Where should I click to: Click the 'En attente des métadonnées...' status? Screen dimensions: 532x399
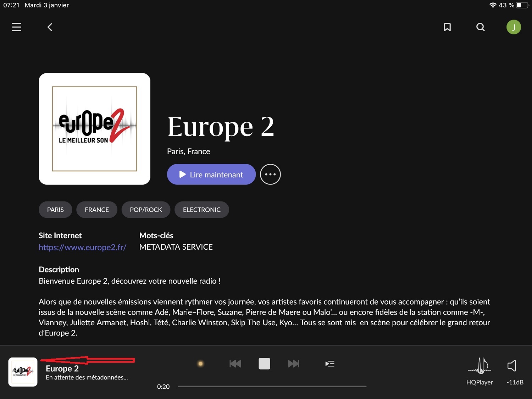(x=87, y=377)
